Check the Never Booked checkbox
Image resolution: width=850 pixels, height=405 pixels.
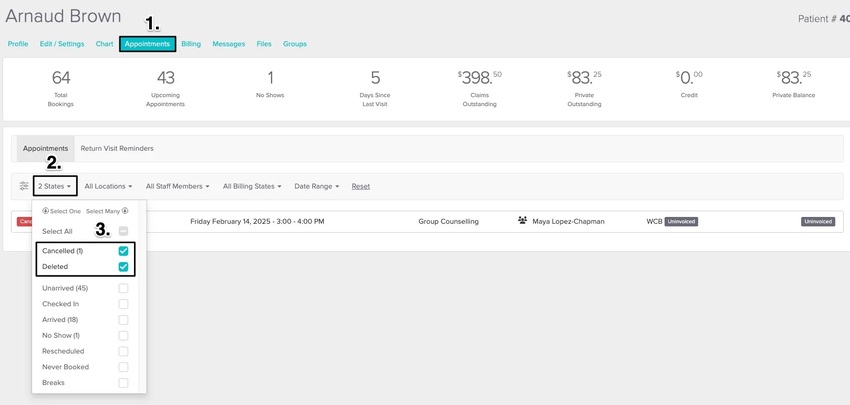pyautogui.click(x=124, y=367)
